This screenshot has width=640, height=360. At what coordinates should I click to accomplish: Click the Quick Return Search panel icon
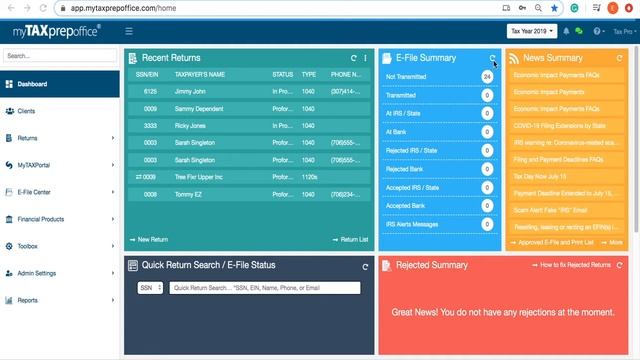tap(133, 265)
